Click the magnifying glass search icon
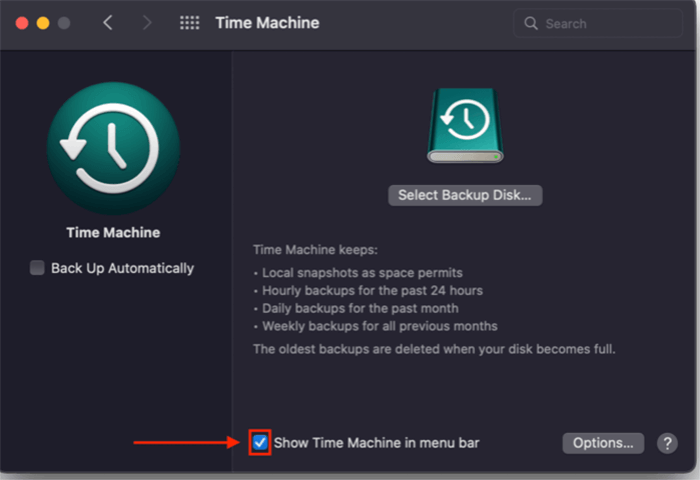The image size is (700, 480). pos(530,23)
